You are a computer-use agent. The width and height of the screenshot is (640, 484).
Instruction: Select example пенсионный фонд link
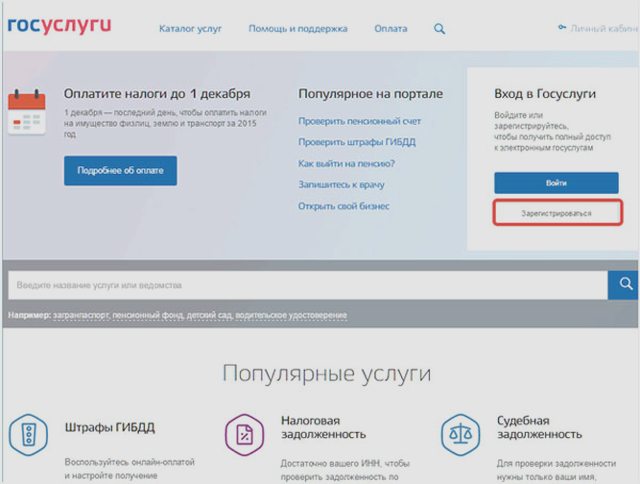[x=148, y=315]
